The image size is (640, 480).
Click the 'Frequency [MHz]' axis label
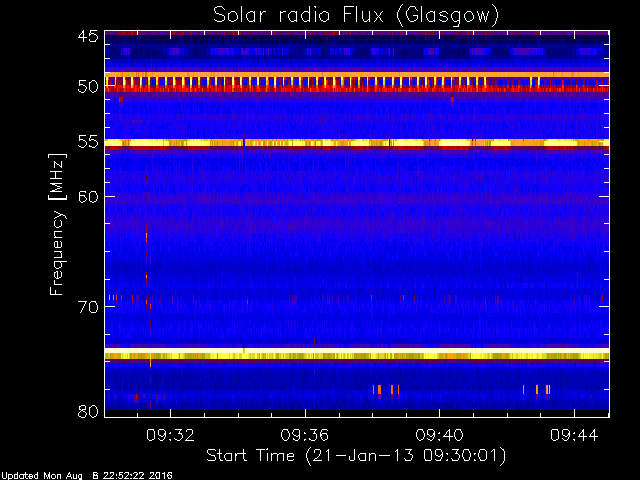coord(57,224)
